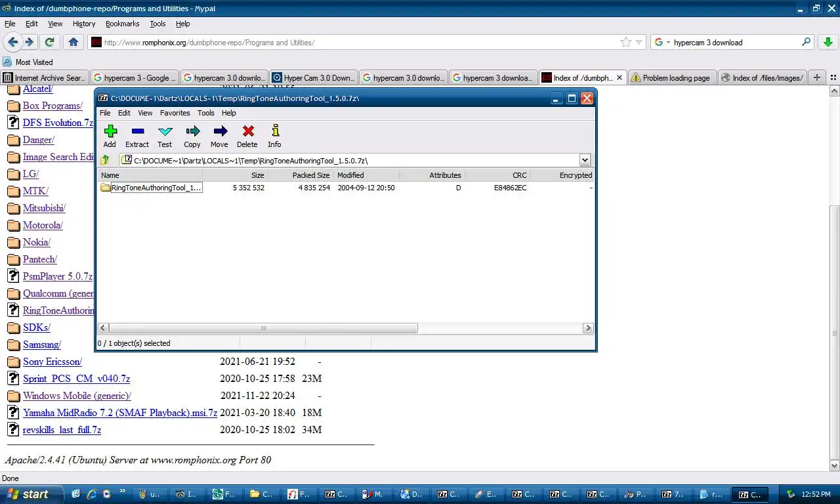
Task: Open the 7-Zip Tools menu
Action: click(206, 113)
